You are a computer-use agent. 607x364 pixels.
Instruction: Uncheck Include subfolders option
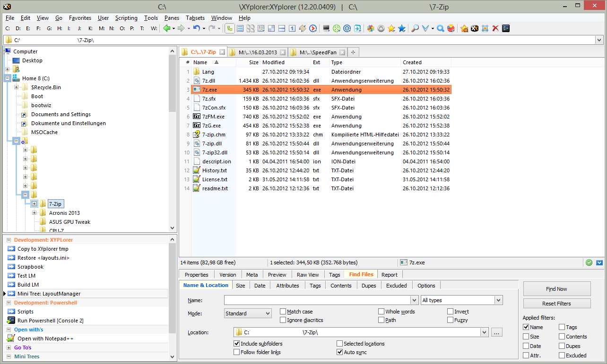click(237, 344)
